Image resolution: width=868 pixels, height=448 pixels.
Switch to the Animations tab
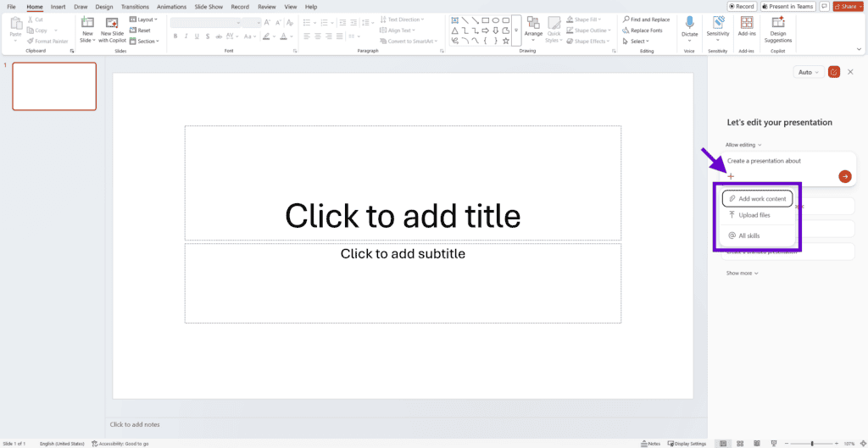tap(171, 7)
